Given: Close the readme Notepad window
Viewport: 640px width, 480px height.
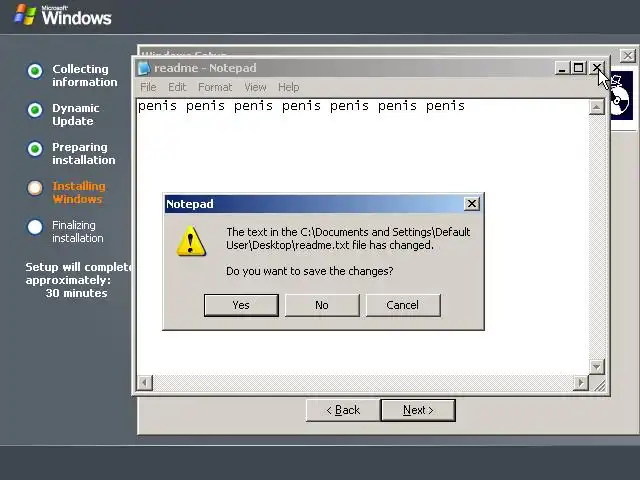Looking at the screenshot, I should point(597,68).
